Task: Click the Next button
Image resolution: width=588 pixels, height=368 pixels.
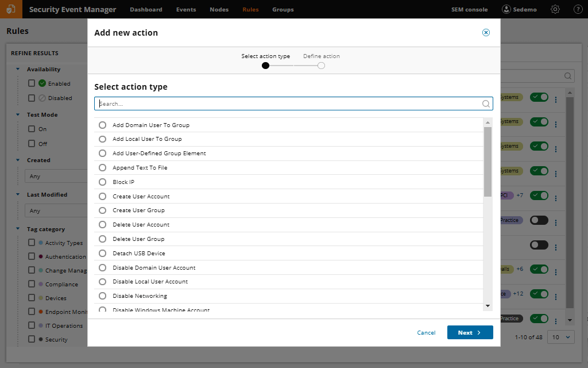Action: (470, 332)
